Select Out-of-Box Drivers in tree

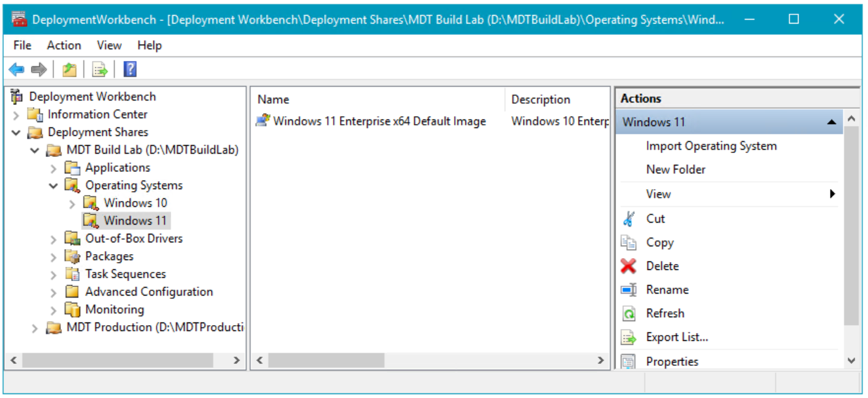coord(134,238)
